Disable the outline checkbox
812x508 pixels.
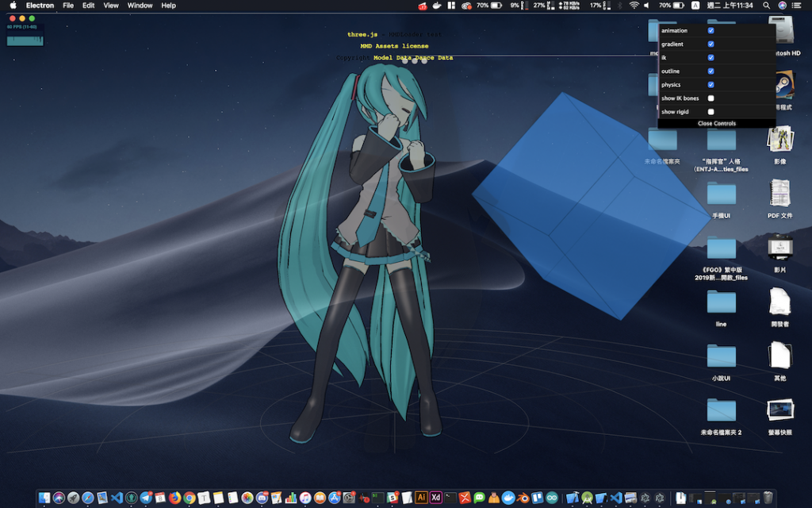point(711,71)
